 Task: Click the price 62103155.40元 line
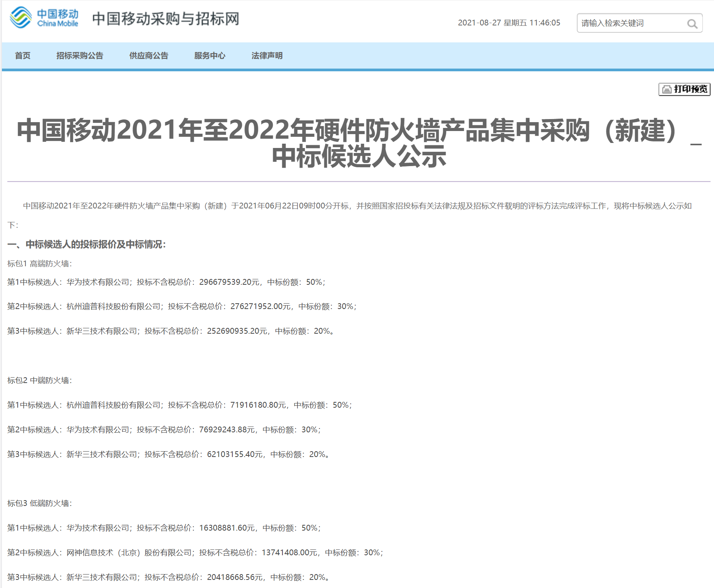[168, 454]
